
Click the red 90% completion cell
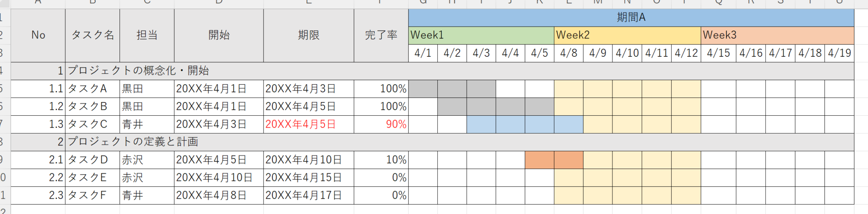coord(381,124)
